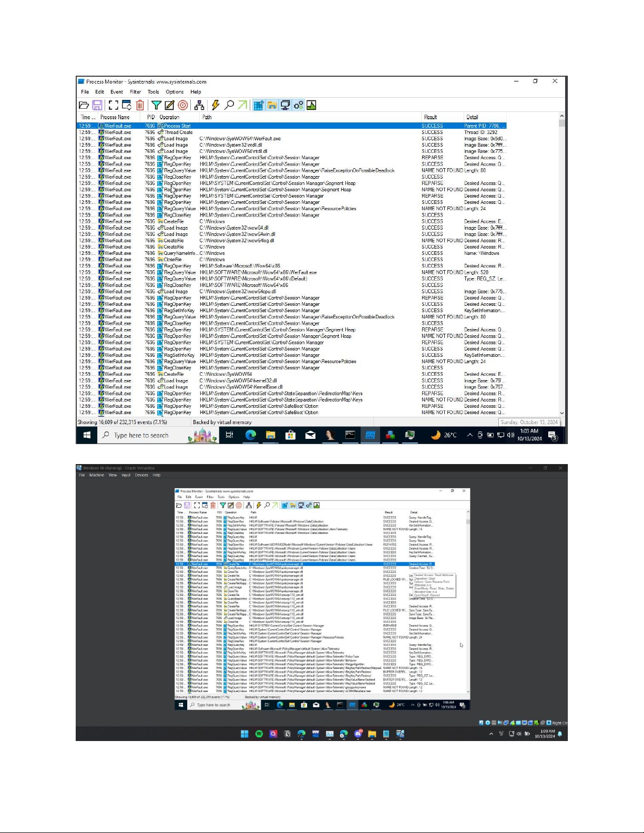Open the notification center in the upper screenshot's taskbar

[x=552, y=435]
